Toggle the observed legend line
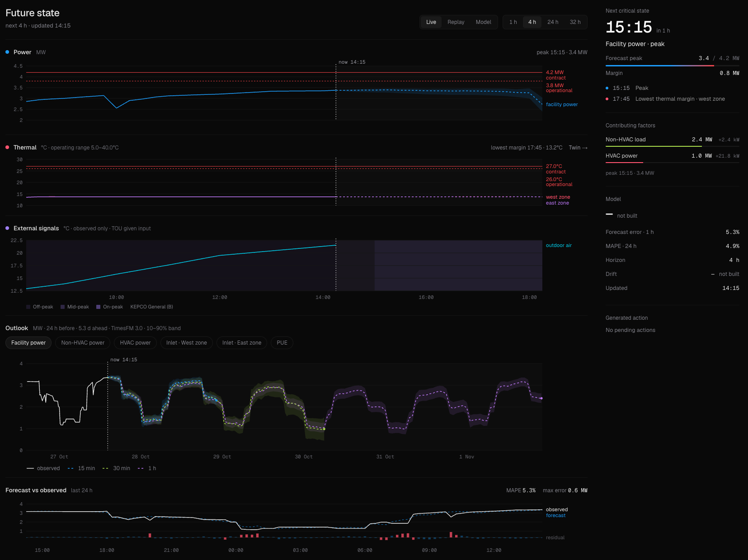The image size is (748, 560). [43, 468]
